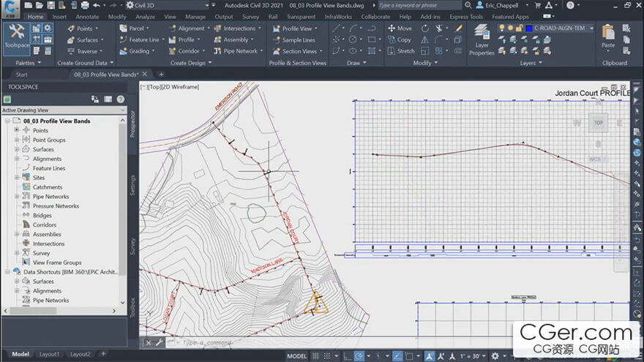Open the Annotate ribbon tab

point(87,17)
